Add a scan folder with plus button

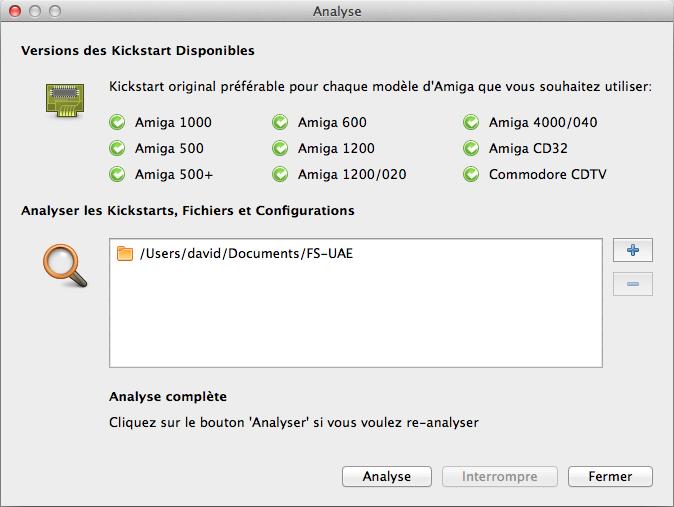pos(632,250)
